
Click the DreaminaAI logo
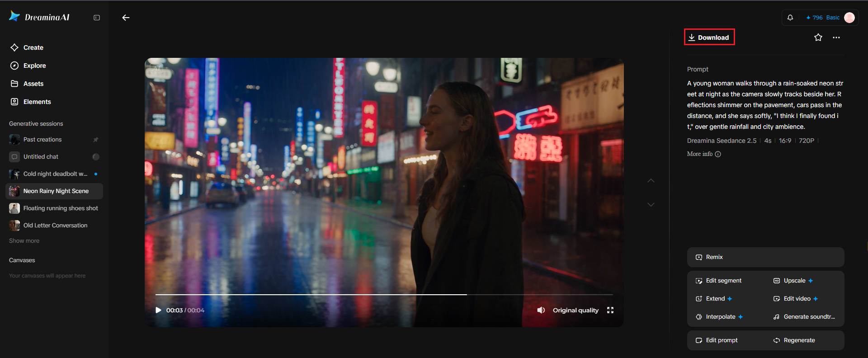pos(39,17)
